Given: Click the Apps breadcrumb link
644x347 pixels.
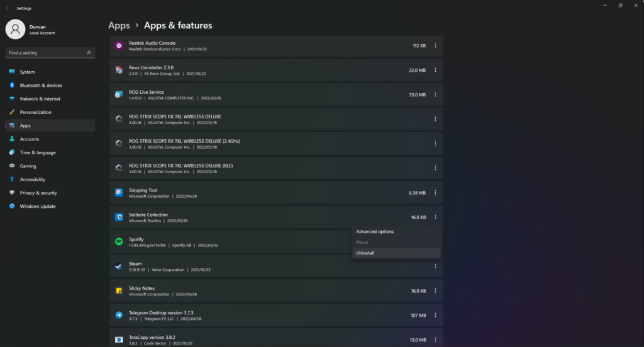Looking at the screenshot, I should coord(119,26).
